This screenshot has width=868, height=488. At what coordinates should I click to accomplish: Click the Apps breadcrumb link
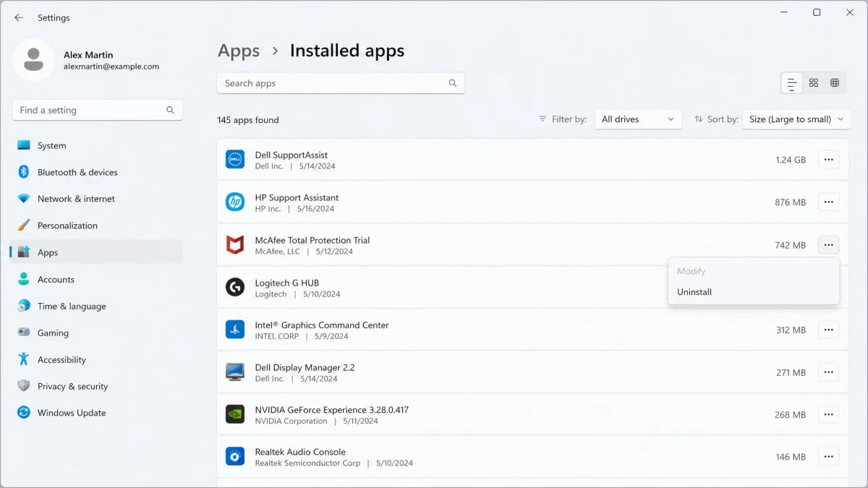click(239, 51)
